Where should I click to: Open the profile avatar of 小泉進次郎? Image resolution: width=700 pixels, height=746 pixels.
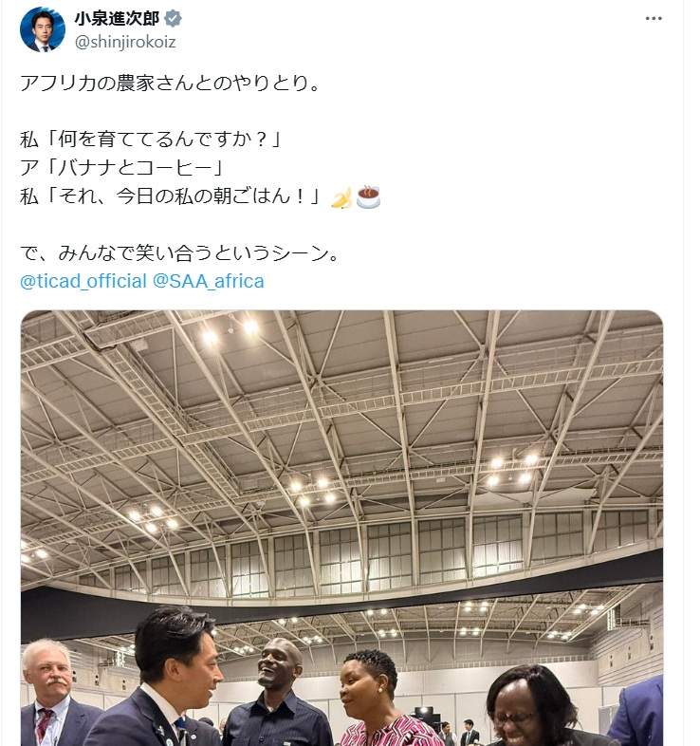(43, 29)
